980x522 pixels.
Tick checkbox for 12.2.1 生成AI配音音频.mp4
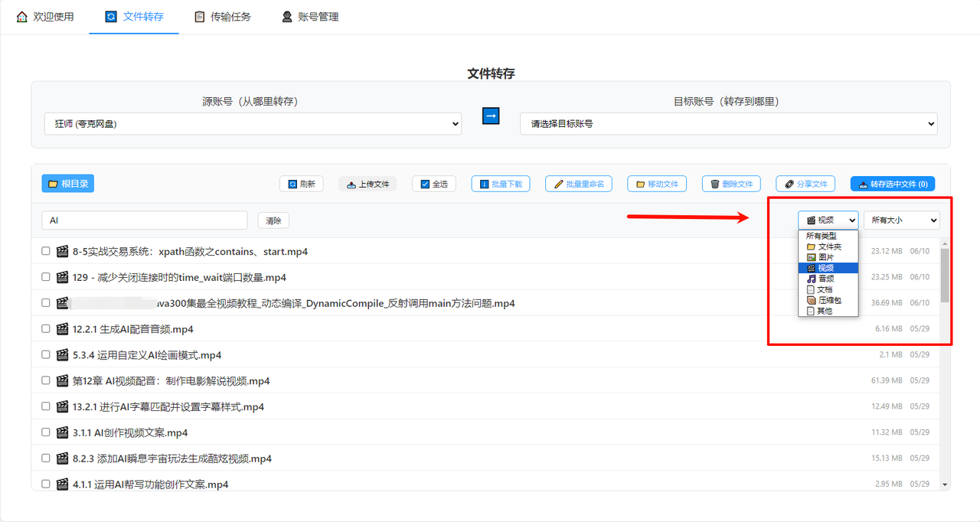(46, 329)
